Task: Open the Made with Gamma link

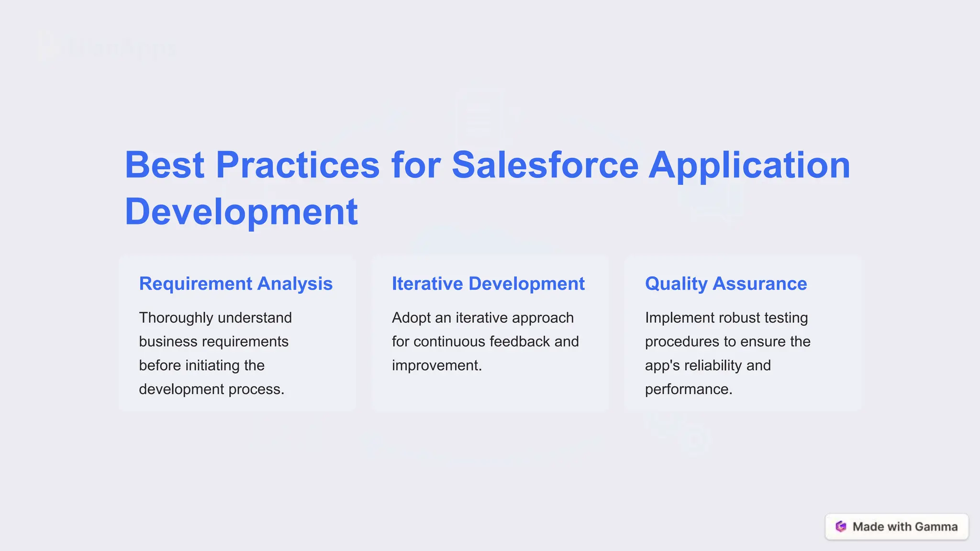Action: (904, 527)
